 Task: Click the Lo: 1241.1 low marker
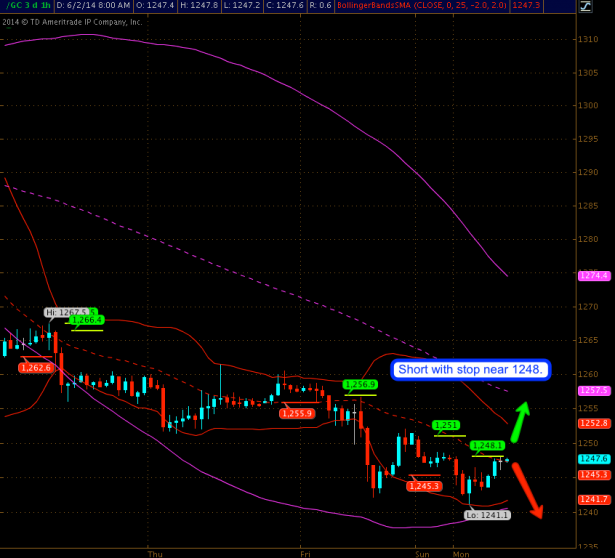coord(487,515)
